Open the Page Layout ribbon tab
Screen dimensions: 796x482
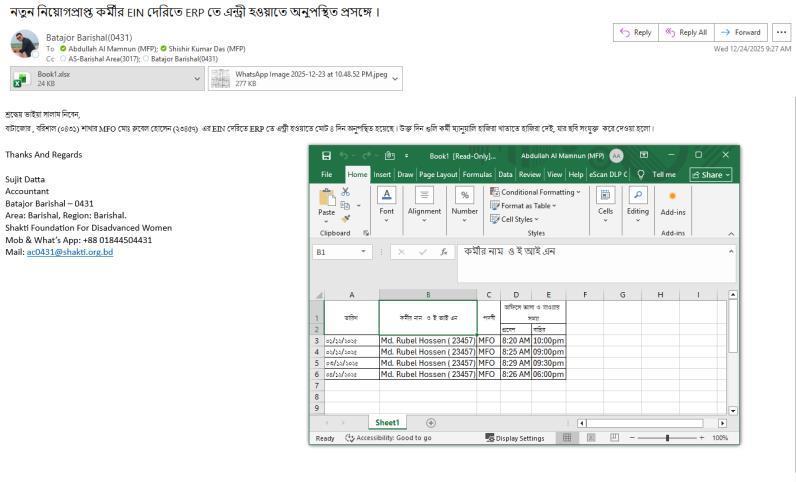[x=438, y=174]
